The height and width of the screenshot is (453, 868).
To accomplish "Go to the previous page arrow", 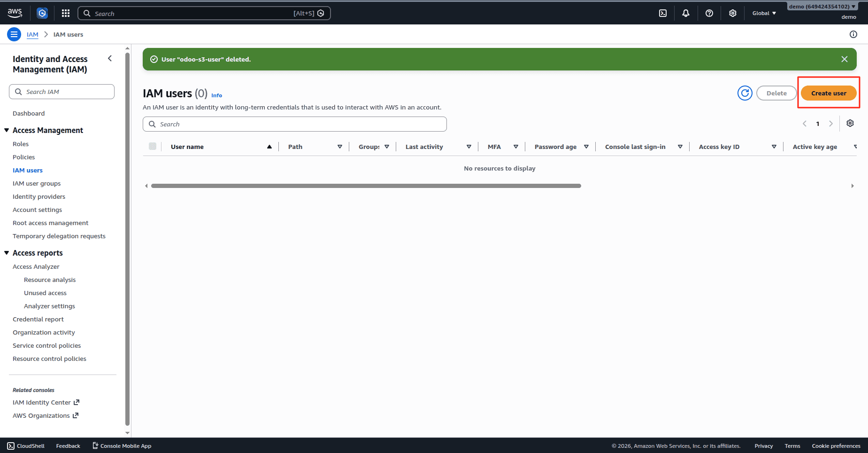I will pos(805,124).
